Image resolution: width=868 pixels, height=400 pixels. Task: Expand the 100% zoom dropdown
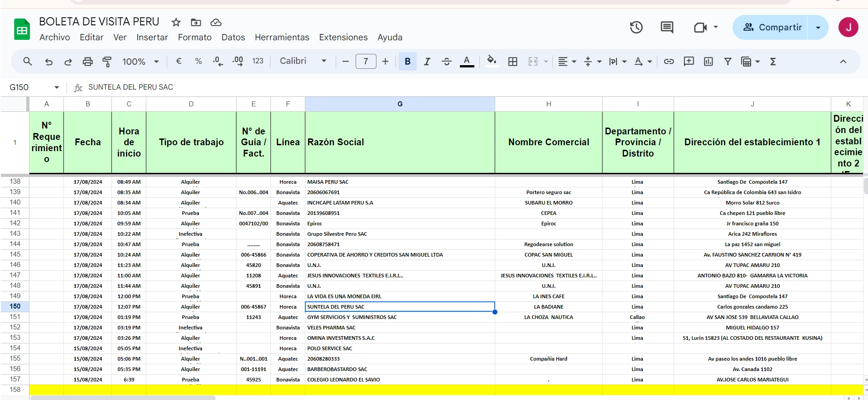(140, 62)
